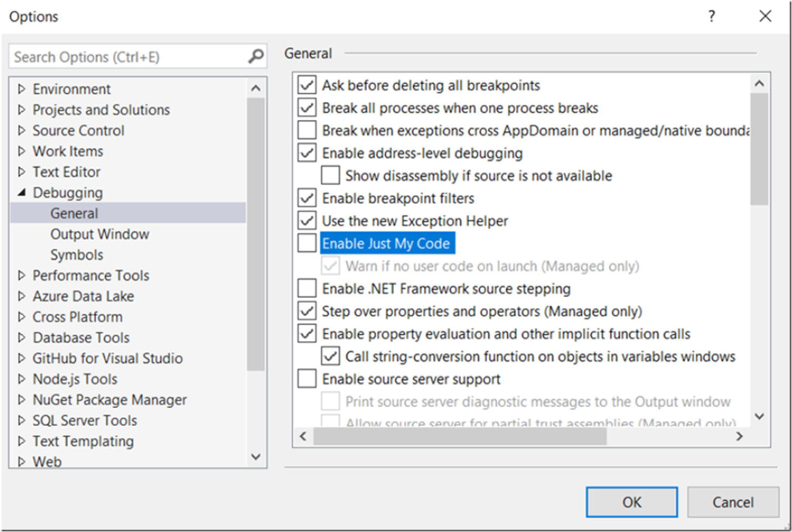
Task: Toggle Break all processes when one breaks
Action: tap(307, 107)
